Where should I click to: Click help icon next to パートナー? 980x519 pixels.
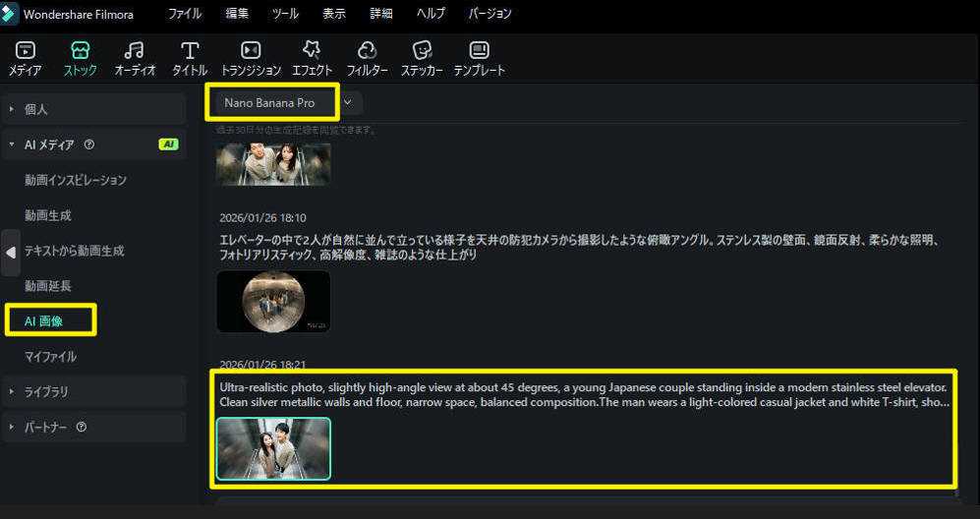[x=82, y=427]
